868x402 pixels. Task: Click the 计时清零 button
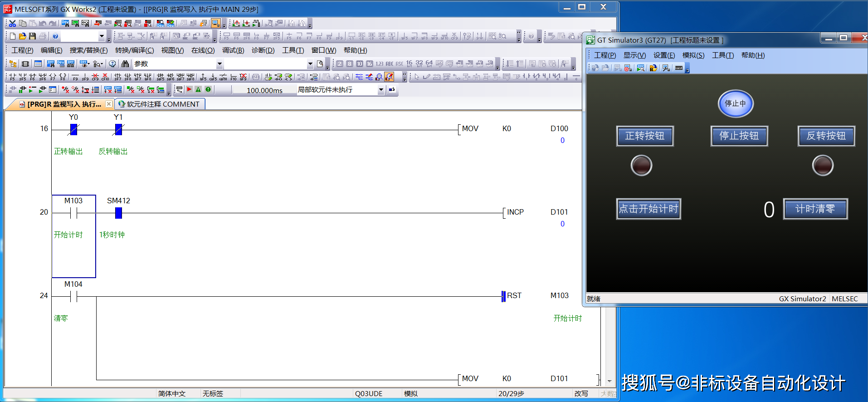815,209
